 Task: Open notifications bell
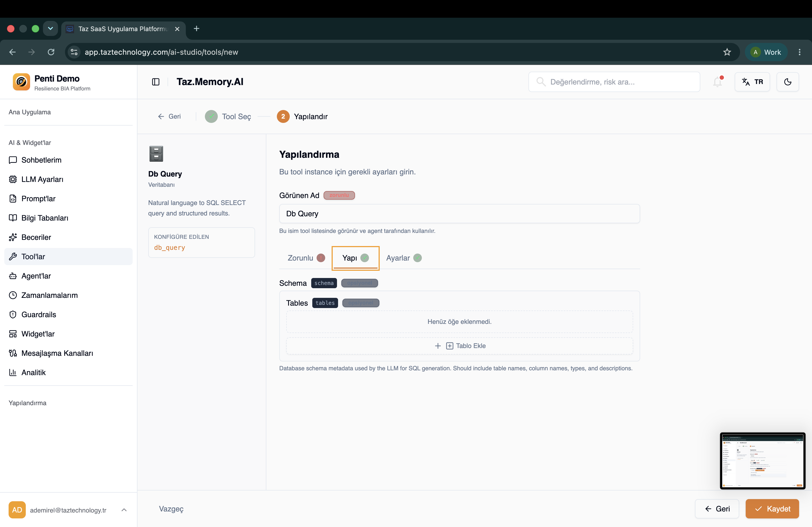click(x=717, y=82)
